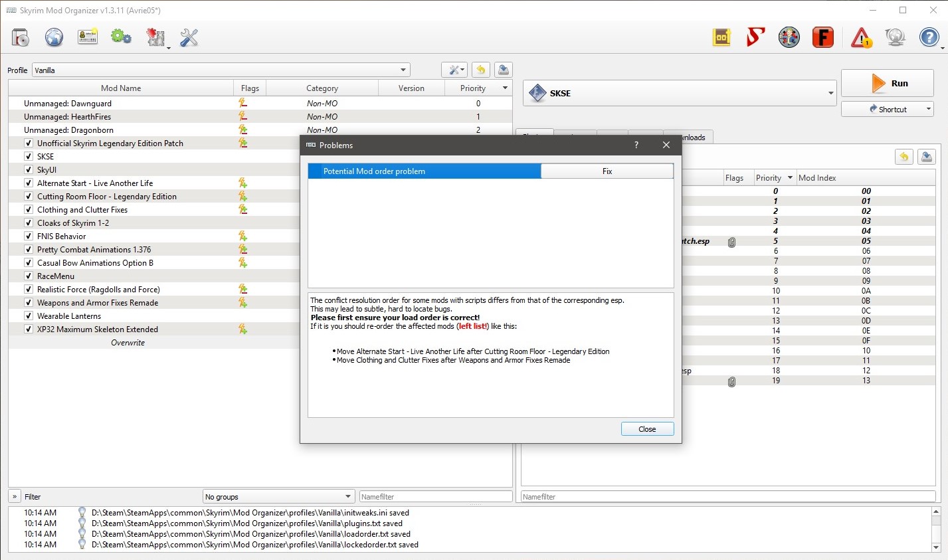948x560 pixels.
Task: Click Fix for the mod order problem
Action: point(607,171)
